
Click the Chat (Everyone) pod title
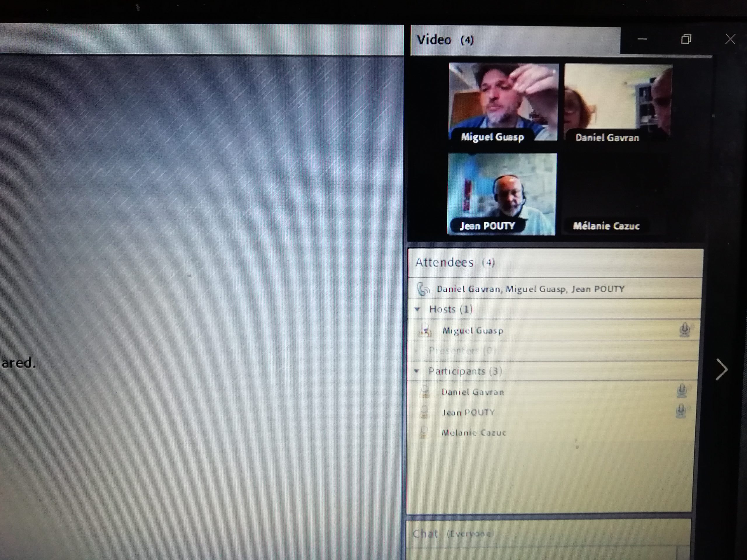(453, 534)
